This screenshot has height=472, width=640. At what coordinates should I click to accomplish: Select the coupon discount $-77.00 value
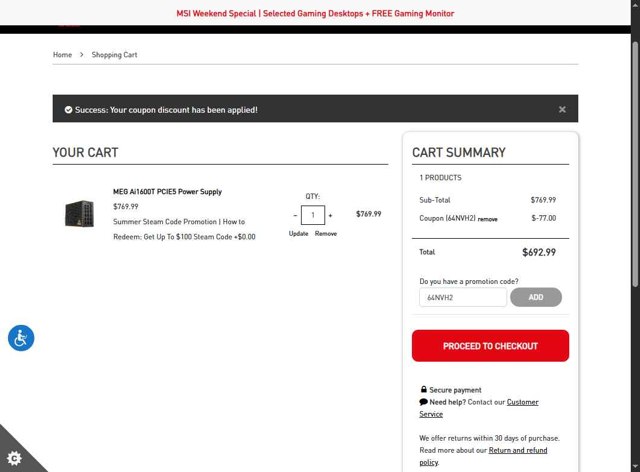[x=544, y=218]
